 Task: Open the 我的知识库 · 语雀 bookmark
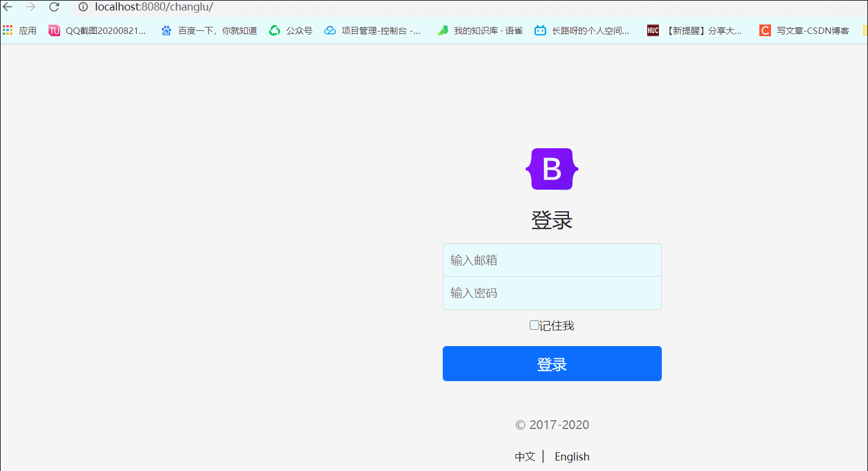coord(480,30)
